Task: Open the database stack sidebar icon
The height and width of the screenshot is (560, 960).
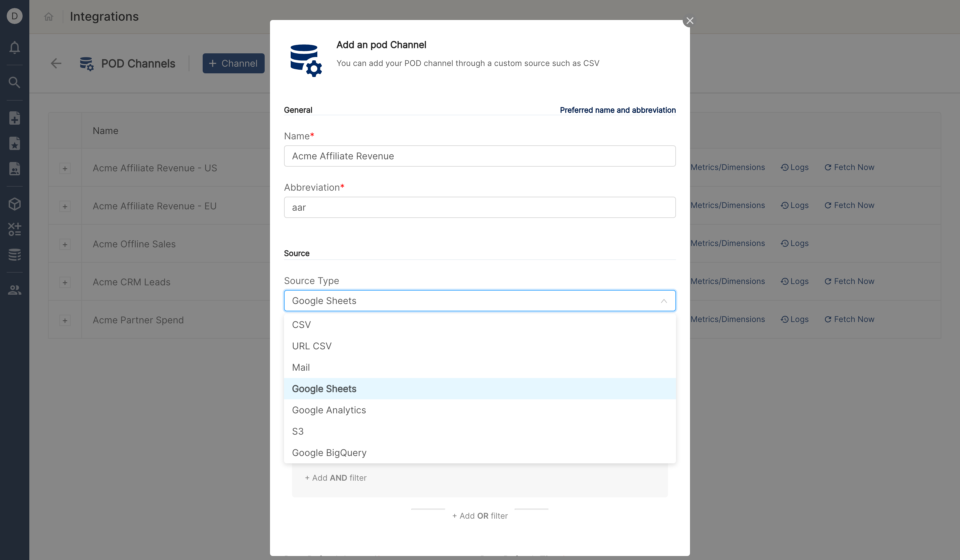Action: point(14,254)
